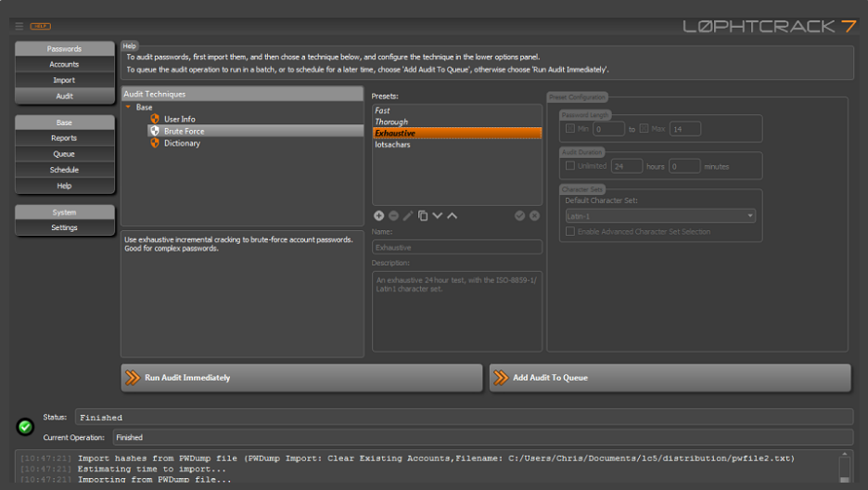Click the delete preset minus icon
The height and width of the screenshot is (490, 868).
tap(393, 216)
